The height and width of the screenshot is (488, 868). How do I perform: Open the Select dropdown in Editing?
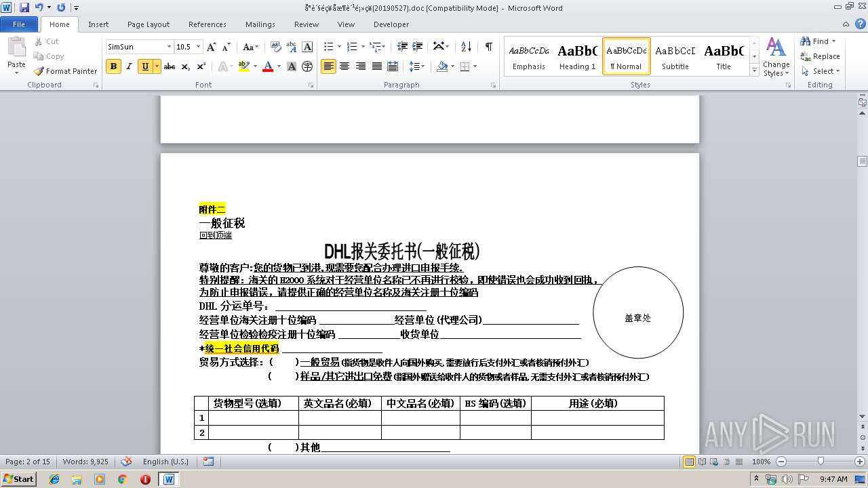tap(821, 71)
